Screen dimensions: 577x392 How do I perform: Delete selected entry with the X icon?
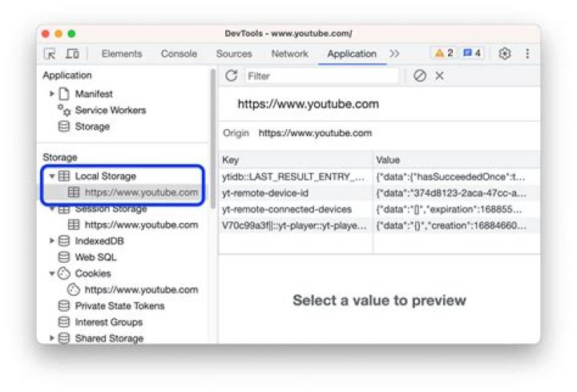[439, 76]
